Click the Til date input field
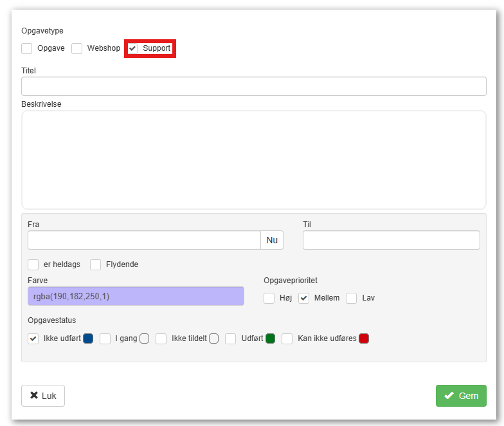 pyautogui.click(x=391, y=240)
